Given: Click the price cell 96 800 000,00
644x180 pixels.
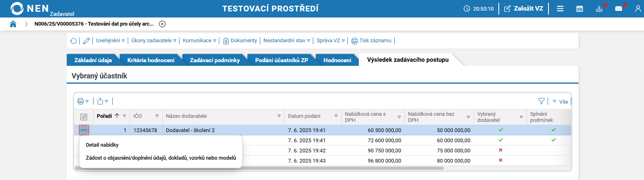Looking at the screenshot, I should pyautogui.click(x=384, y=161).
